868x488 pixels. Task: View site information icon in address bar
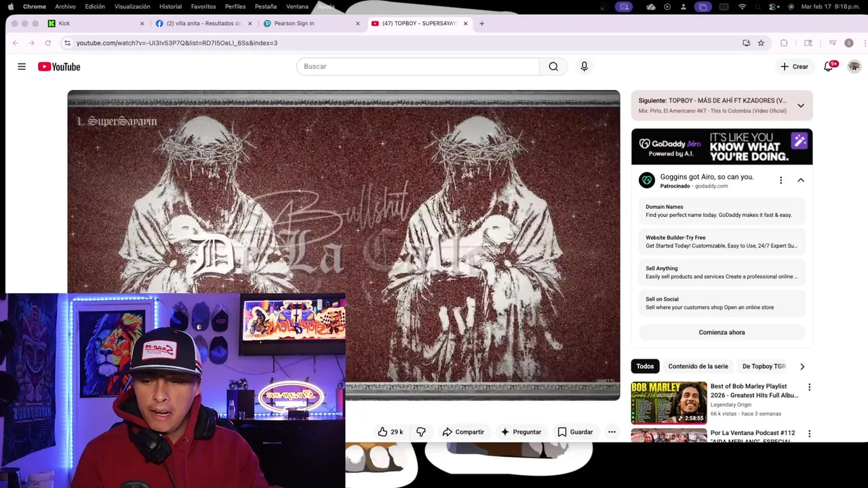click(x=66, y=43)
